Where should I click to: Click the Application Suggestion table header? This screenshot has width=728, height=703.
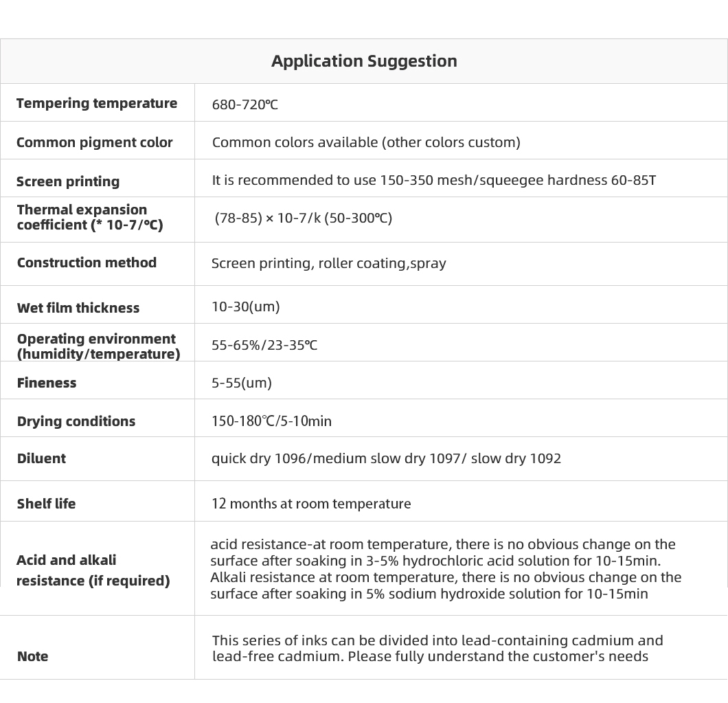364,61
